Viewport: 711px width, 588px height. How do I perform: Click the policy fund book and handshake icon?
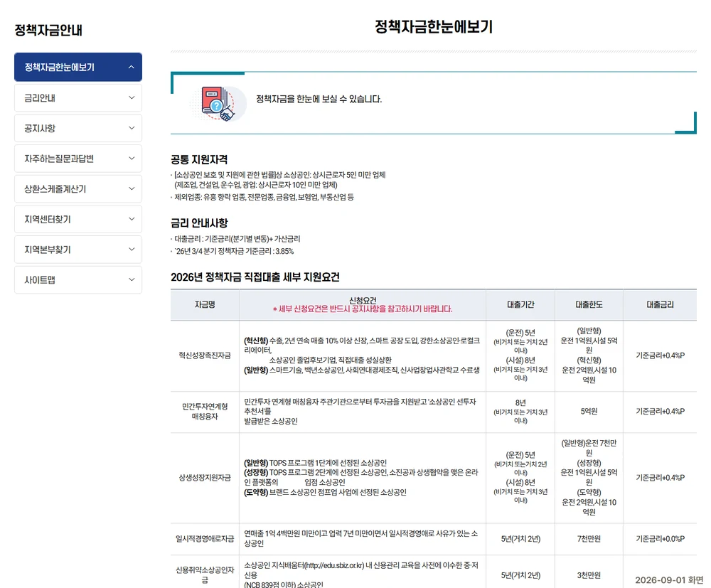pyautogui.click(x=218, y=104)
